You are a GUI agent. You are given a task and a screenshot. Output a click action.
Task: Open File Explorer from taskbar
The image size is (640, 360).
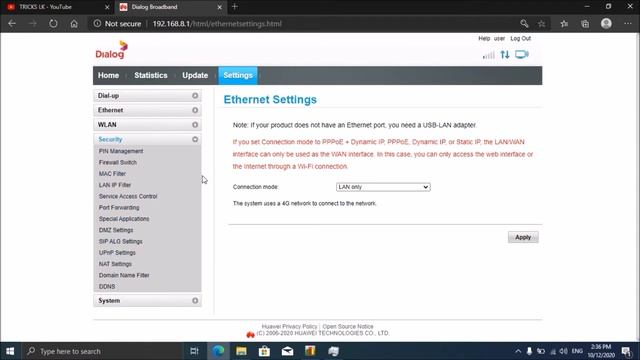click(x=241, y=351)
